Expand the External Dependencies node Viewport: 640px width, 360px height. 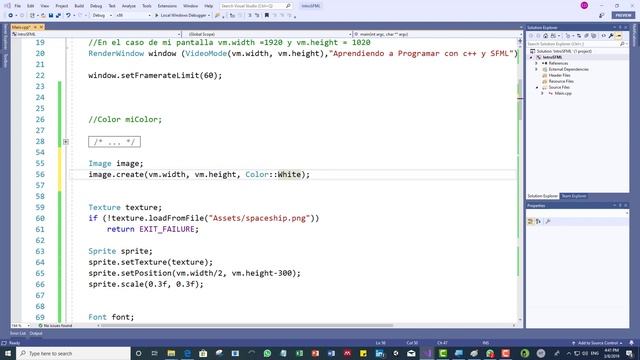point(537,69)
